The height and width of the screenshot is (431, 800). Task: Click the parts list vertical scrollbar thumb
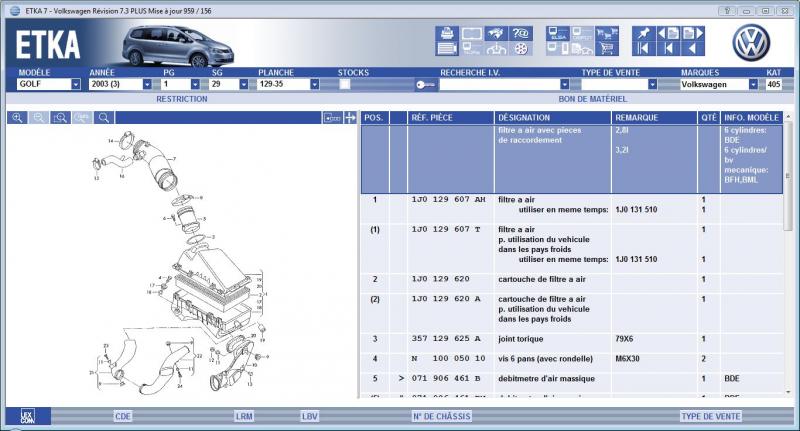pyautogui.click(x=788, y=176)
